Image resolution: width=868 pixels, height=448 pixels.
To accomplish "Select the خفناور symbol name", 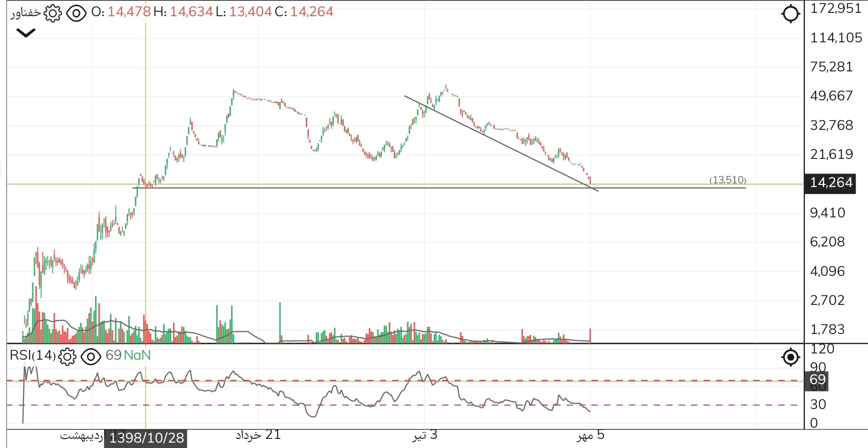I will click(x=25, y=13).
